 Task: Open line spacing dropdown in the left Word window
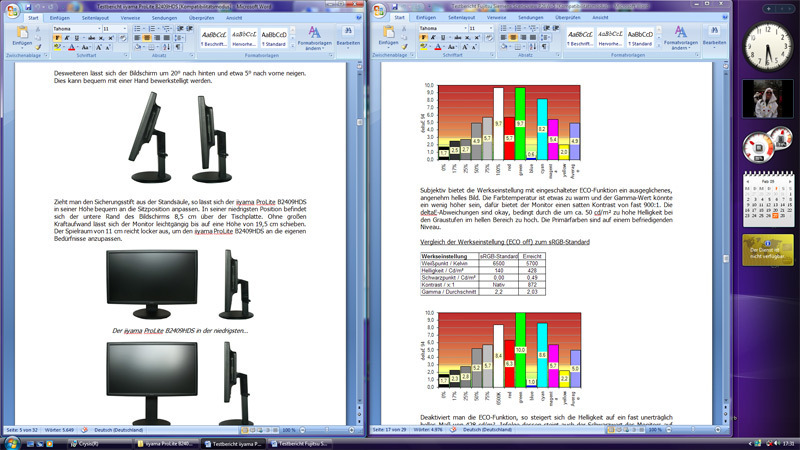click(x=179, y=38)
